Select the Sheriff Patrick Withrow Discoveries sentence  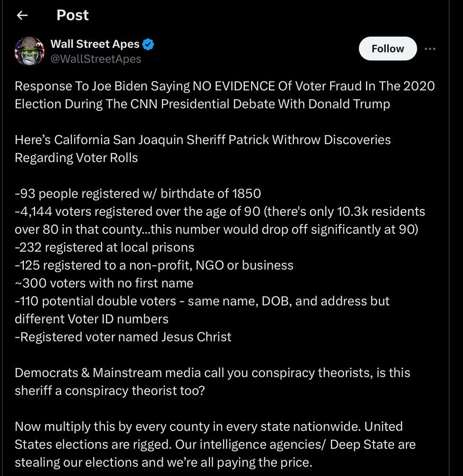click(202, 148)
